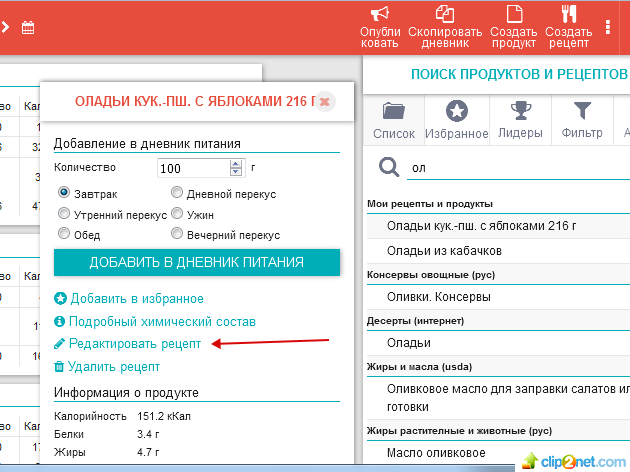Close the Оладьи recipe popup

324,101
